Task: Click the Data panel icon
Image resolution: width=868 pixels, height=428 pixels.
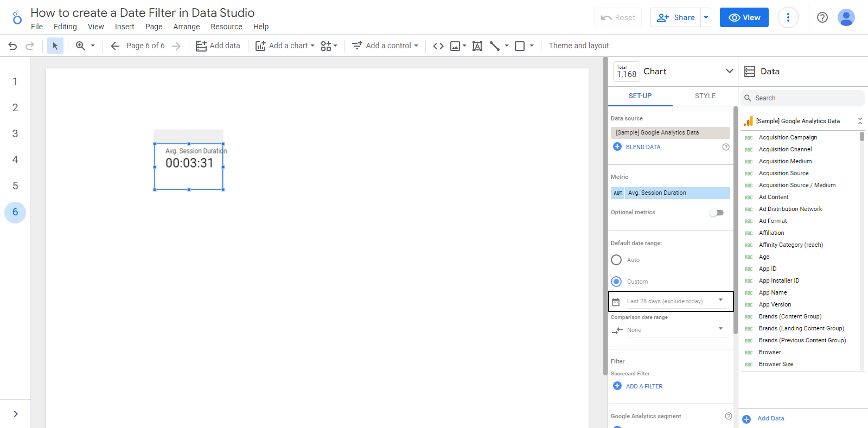Action: (750, 72)
